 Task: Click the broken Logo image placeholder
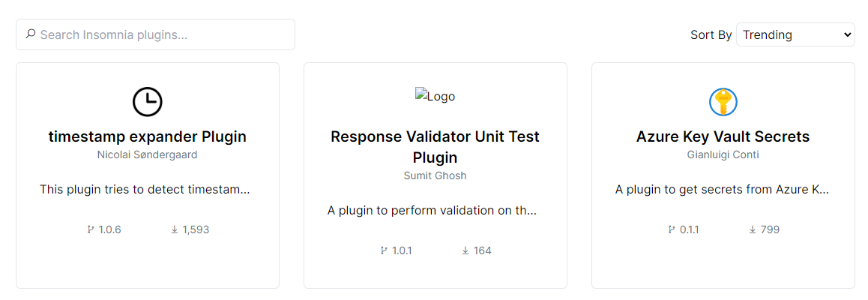(435, 96)
